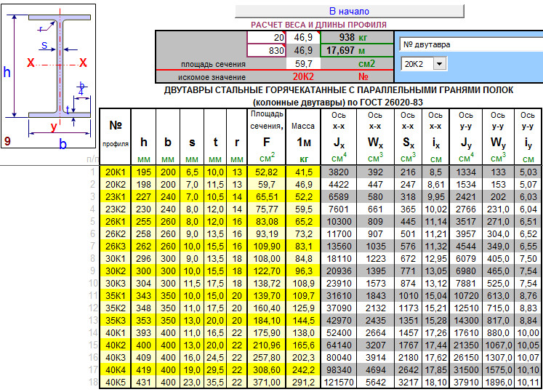
Task: Click the Sx value 1010
Action: click(x=408, y=296)
